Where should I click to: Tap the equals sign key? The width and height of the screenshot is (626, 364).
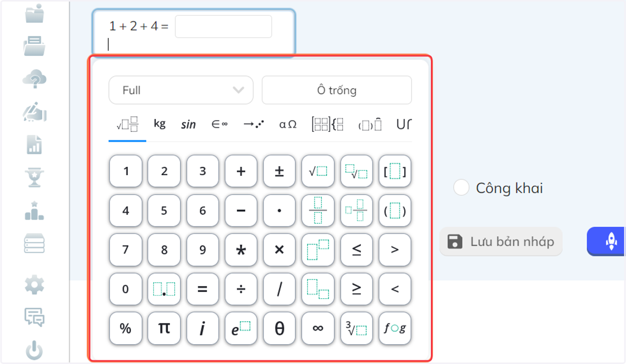point(202,289)
